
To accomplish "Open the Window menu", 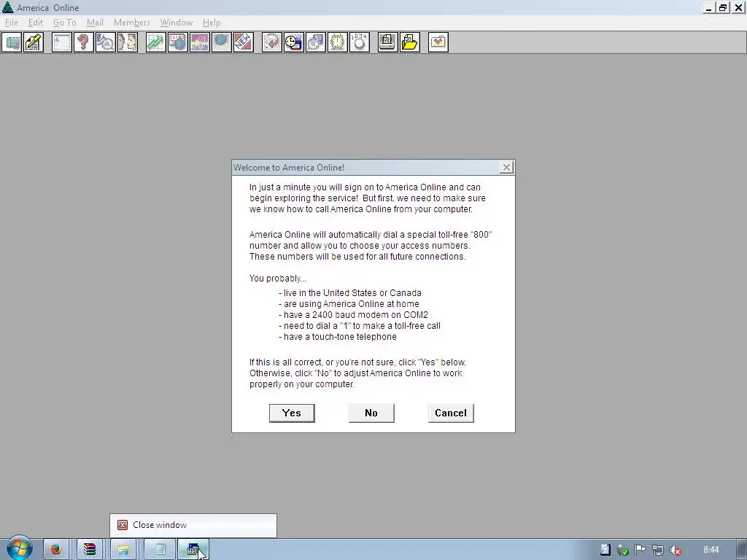I will [177, 23].
